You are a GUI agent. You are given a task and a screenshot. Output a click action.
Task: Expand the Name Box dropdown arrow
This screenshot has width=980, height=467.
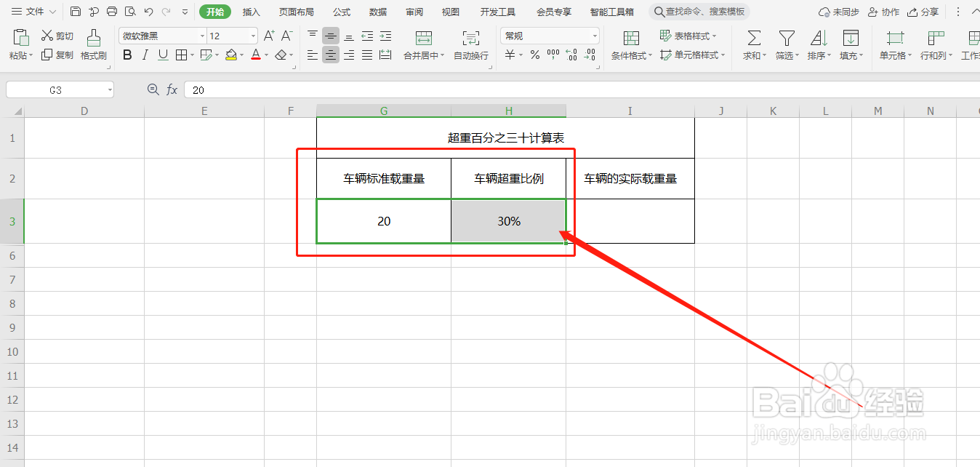click(110, 90)
